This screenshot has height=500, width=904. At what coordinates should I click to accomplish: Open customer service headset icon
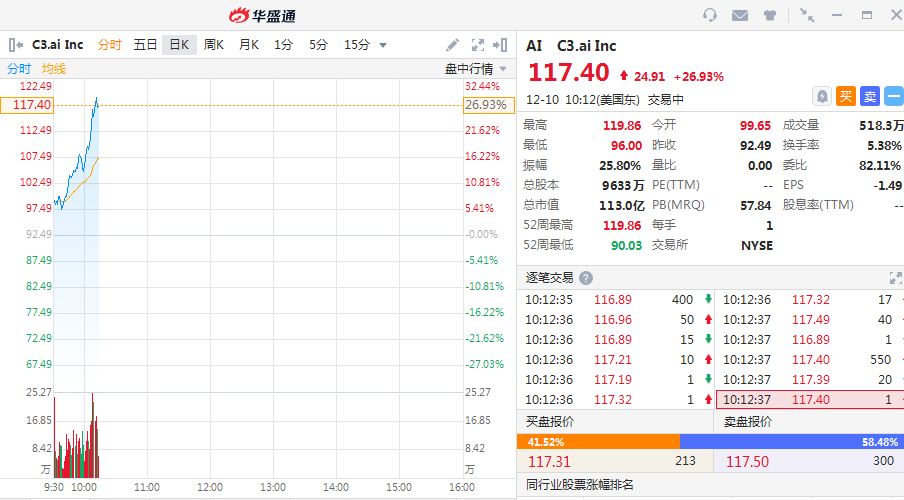[x=711, y=15]
